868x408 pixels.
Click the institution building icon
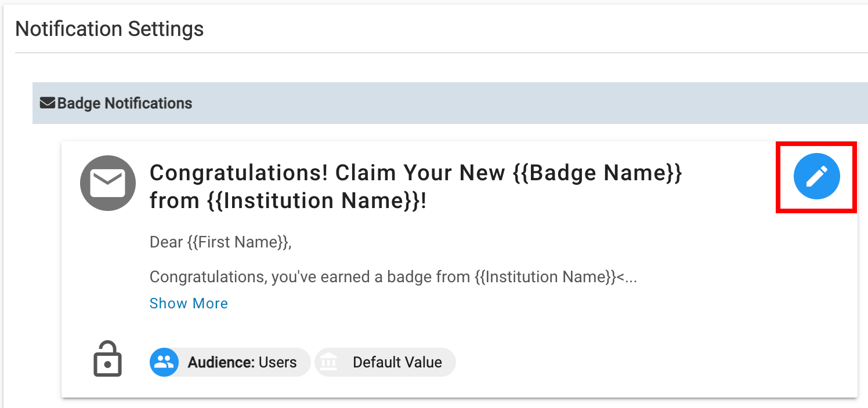328,362
